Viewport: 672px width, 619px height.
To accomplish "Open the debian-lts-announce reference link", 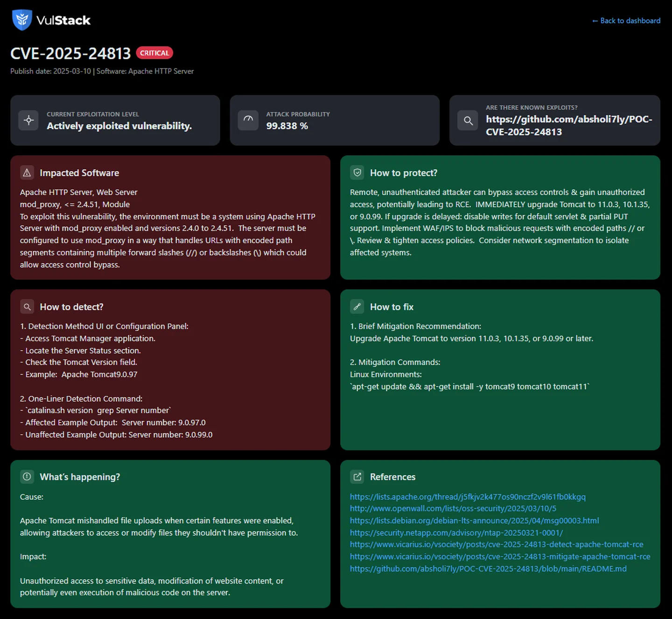I will [x=474, y=521].
